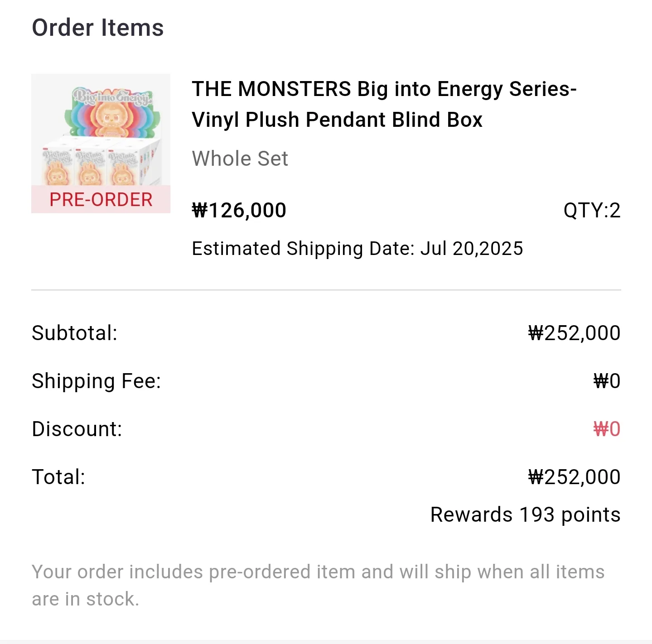Open THE MONSTERS Big into Energy product title

(384, 104)
